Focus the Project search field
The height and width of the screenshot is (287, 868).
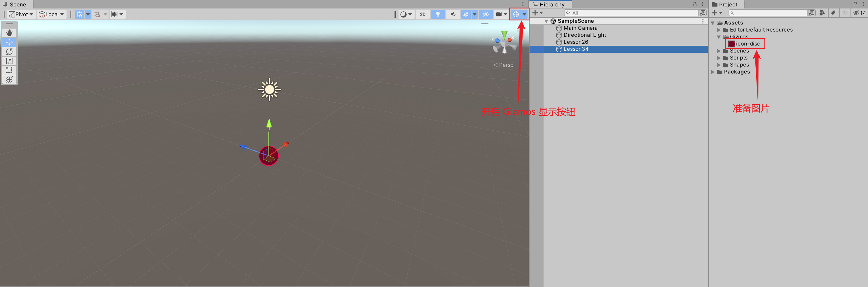coord(768,13)
